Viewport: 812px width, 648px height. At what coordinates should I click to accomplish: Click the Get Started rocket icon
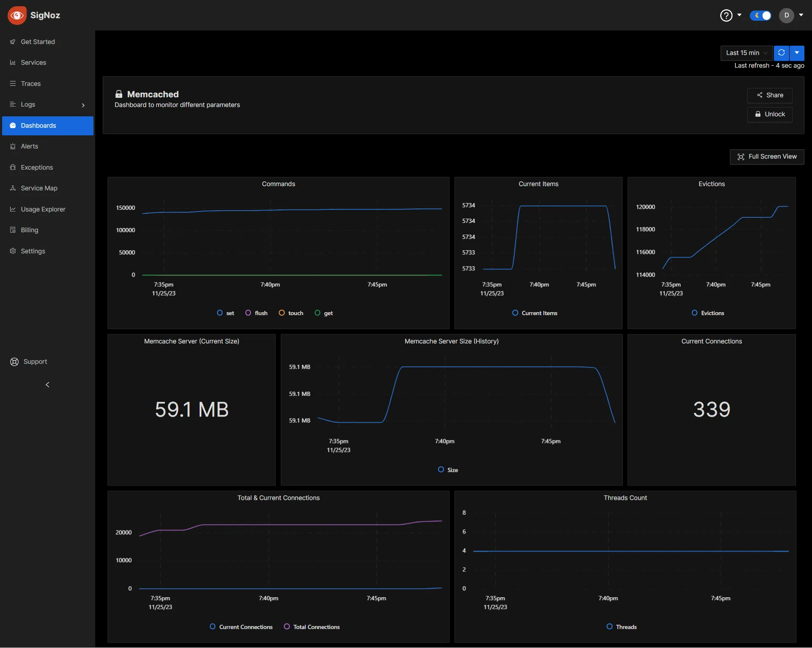[13, 42]
